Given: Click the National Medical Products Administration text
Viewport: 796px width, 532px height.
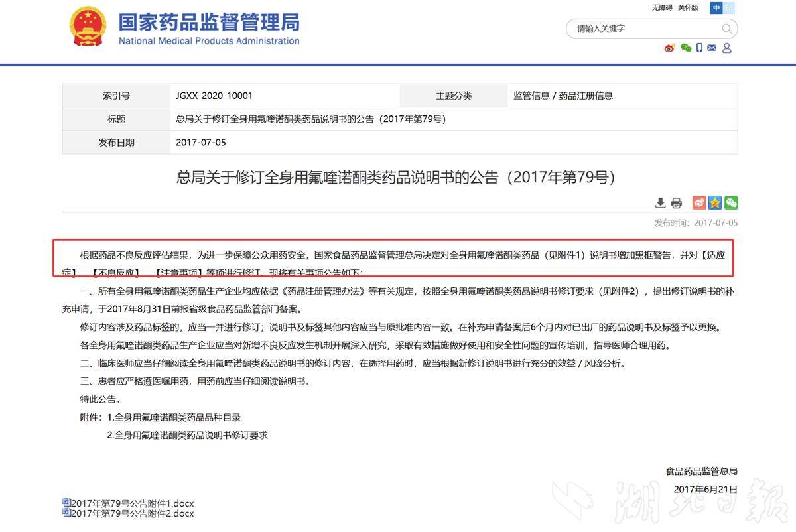Looking at the screenshot, I should (x=209, y=41).
